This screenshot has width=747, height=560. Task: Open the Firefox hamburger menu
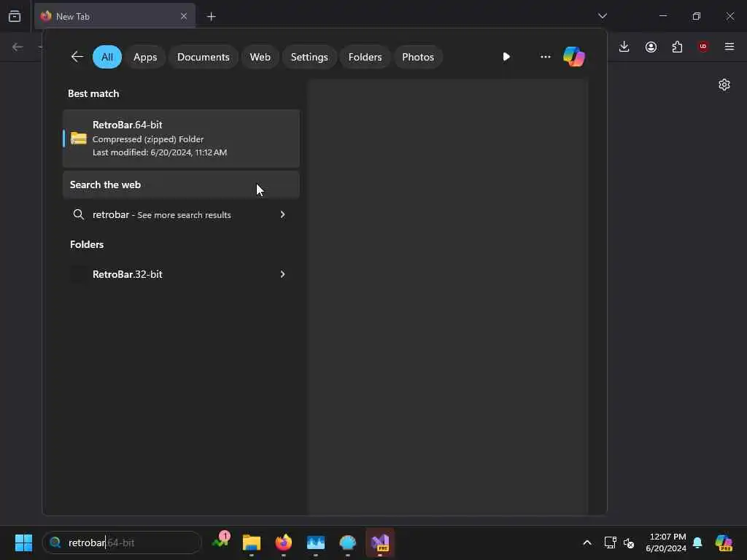[x=729, y=47]
